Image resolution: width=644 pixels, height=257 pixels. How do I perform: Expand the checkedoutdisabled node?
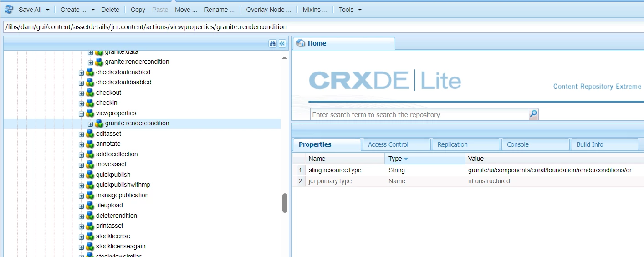[x=81, y=83]
